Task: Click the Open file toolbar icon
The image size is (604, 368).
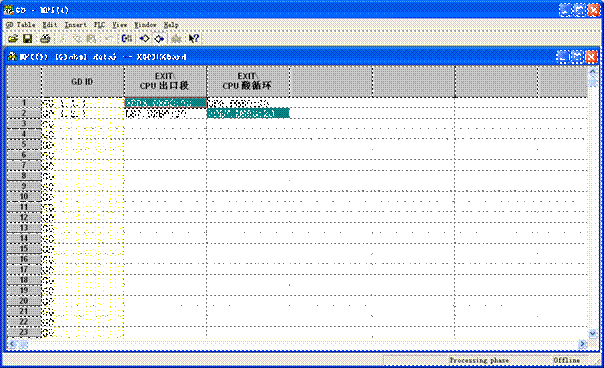Action: (x=13, y=39)
